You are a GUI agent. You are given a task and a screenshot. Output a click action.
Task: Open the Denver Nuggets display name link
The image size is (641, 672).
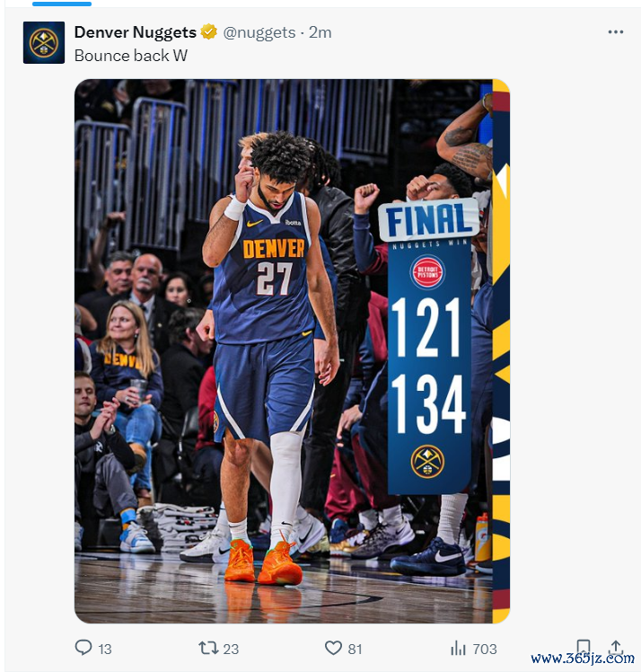coord(136,32)
